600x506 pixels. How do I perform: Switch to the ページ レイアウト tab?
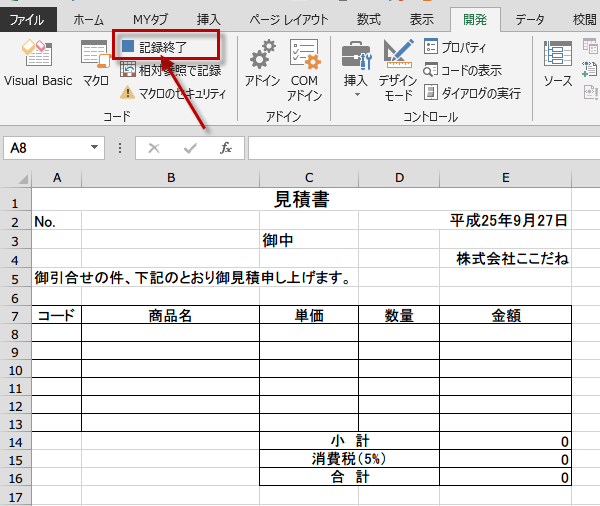click(x=289, y=20)
